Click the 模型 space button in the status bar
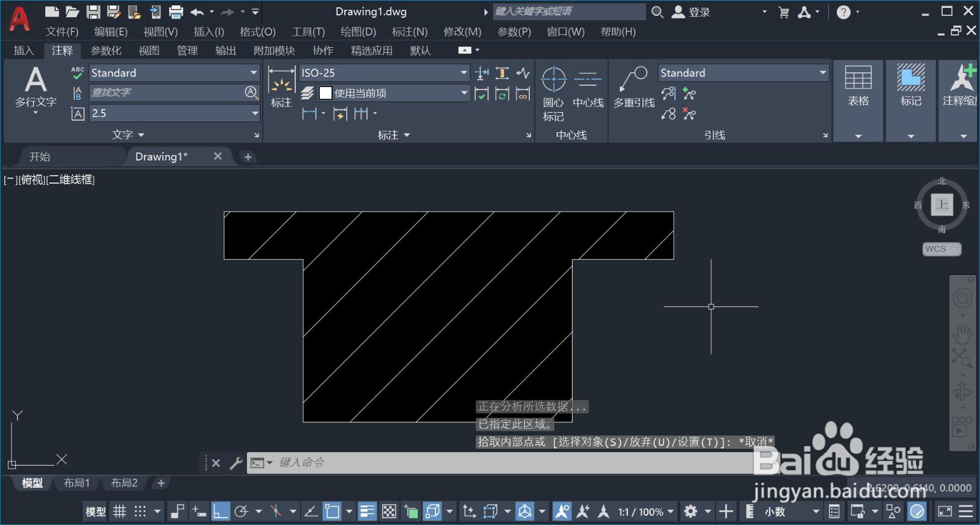This screenshot has height=525, width=980. coord(96,511)
